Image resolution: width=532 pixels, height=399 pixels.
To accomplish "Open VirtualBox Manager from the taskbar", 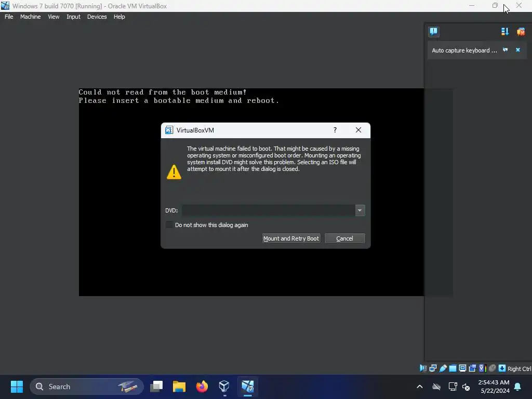I will click(x=224, y=387).
